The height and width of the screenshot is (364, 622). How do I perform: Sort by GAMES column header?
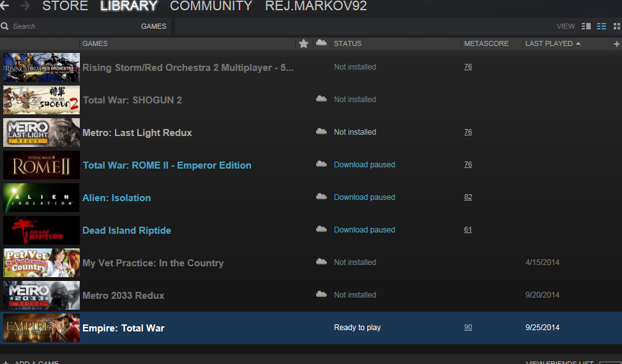pyautogui.click(x=95, y=43)
